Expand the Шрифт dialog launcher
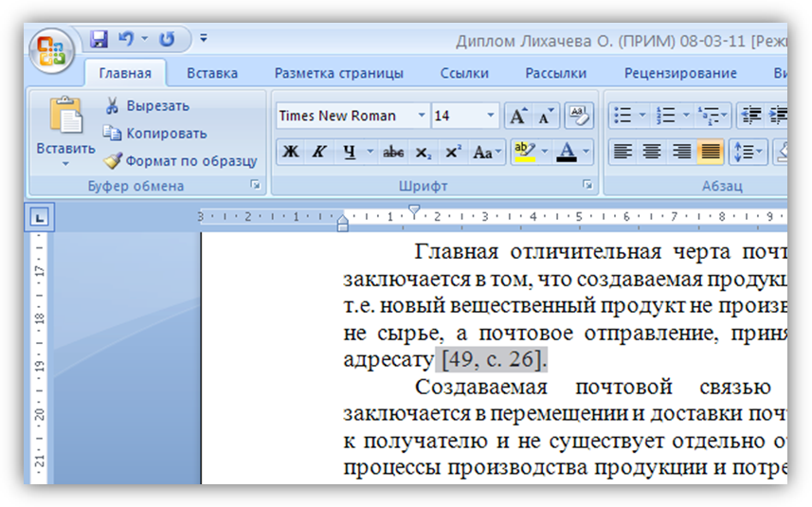 click(586, 185)
